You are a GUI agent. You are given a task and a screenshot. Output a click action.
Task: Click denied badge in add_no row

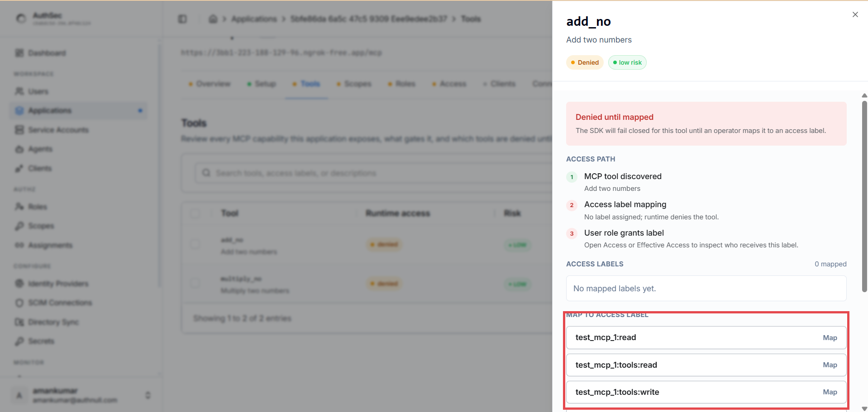coord(384,244)
